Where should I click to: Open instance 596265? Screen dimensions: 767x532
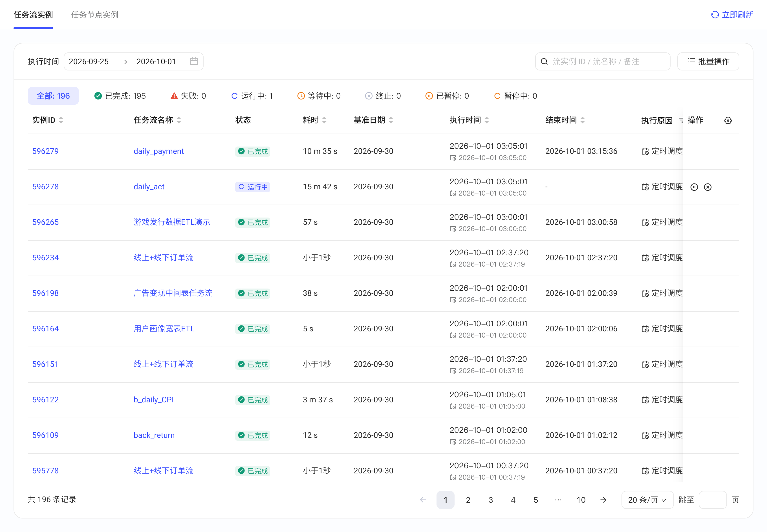point(45,222)
